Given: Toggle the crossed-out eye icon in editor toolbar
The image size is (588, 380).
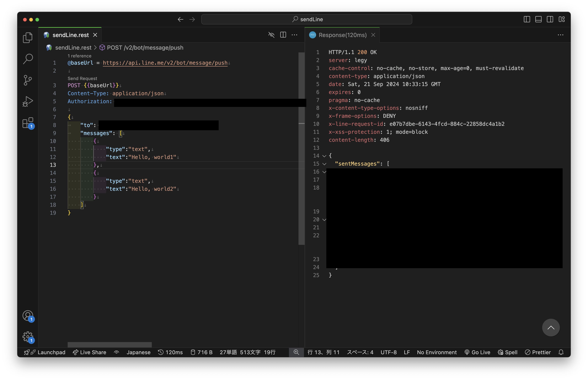Looking at the screenshot, I should point(271,35).
